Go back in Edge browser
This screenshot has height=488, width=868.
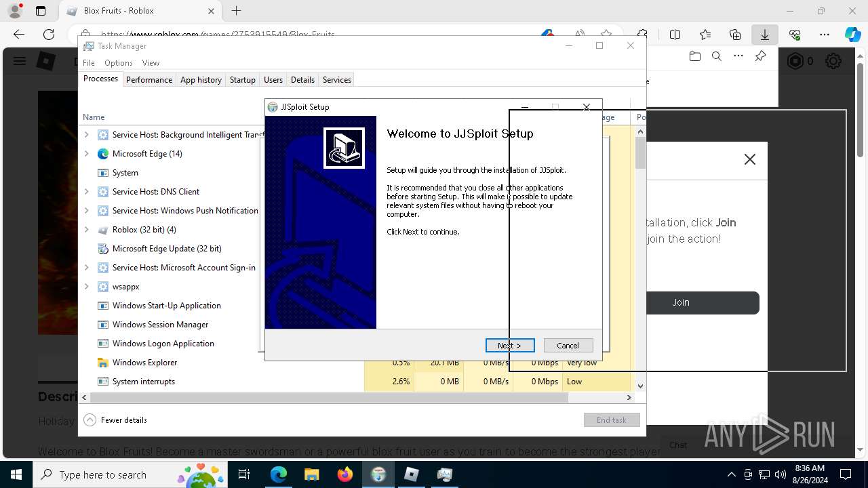[19, 35]
